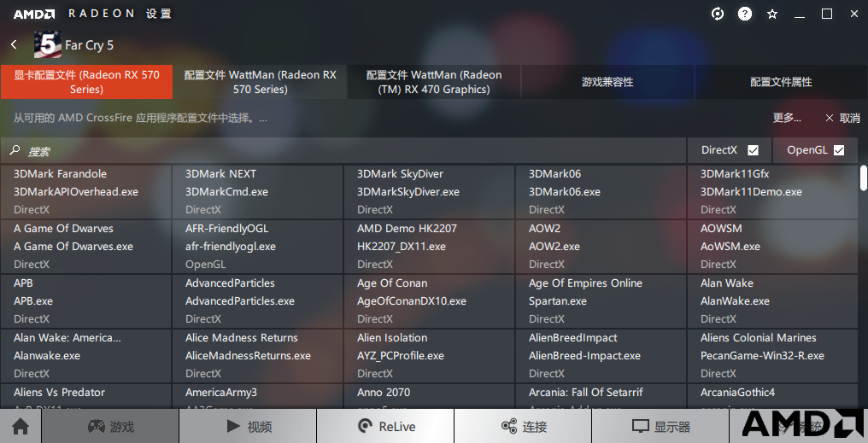Click inside the 搜索 search field
868x443 pixels.
343,150
